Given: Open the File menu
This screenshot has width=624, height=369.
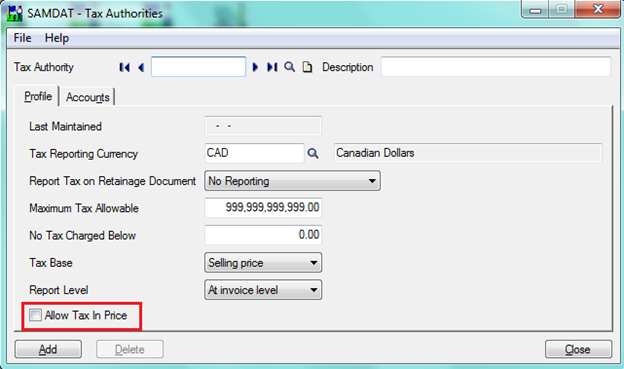Looking at the screenshot, I should click(x=22, y=38).
